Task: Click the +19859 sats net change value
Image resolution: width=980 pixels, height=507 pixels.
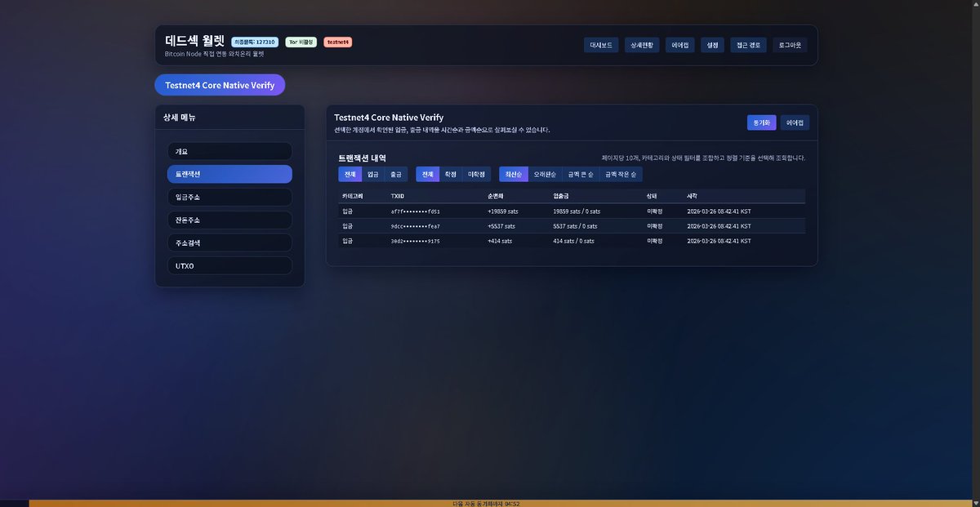Action: pos(502,211)
